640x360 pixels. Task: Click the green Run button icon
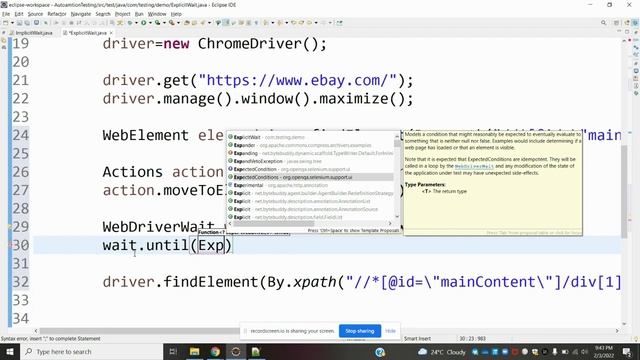coord(144,23)
